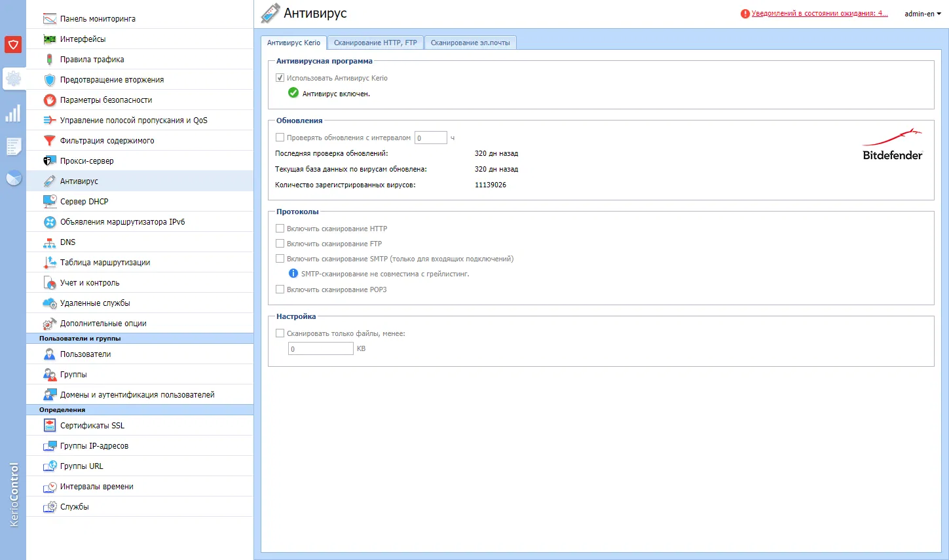Open the admin-en user dropdown

pos(923,14)
